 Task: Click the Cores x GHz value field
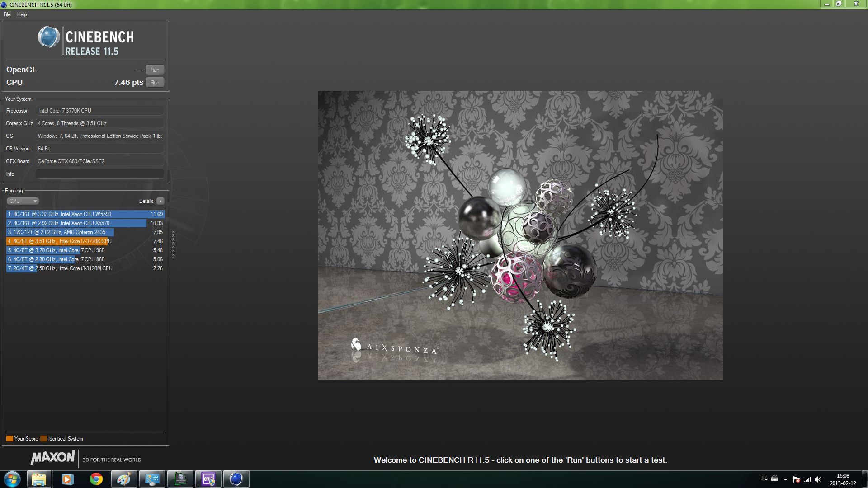coord(100,123)
